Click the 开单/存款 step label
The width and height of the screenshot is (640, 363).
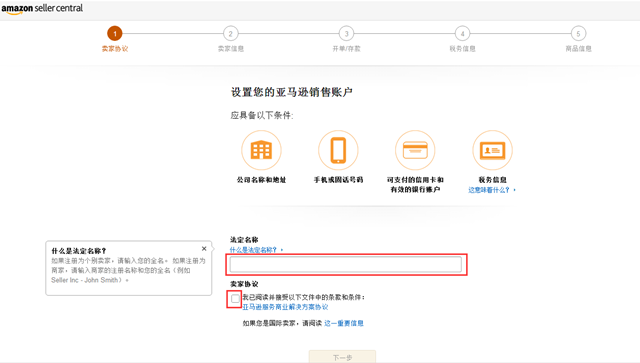(347, 49)
